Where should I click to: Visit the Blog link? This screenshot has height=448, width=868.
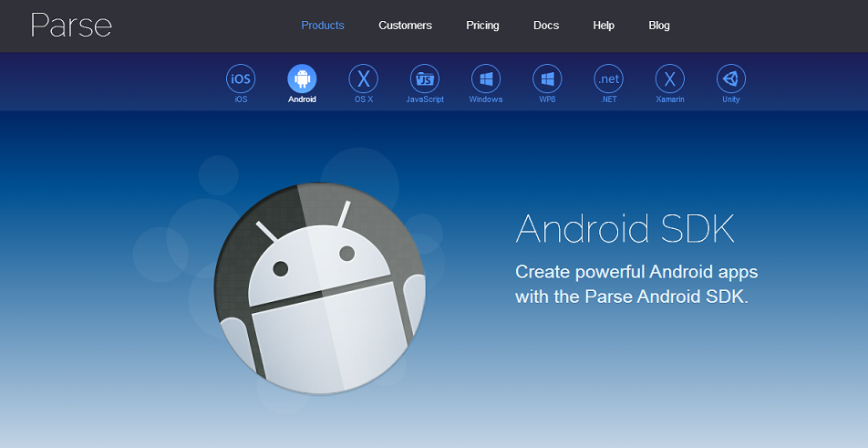coord(659,26)
